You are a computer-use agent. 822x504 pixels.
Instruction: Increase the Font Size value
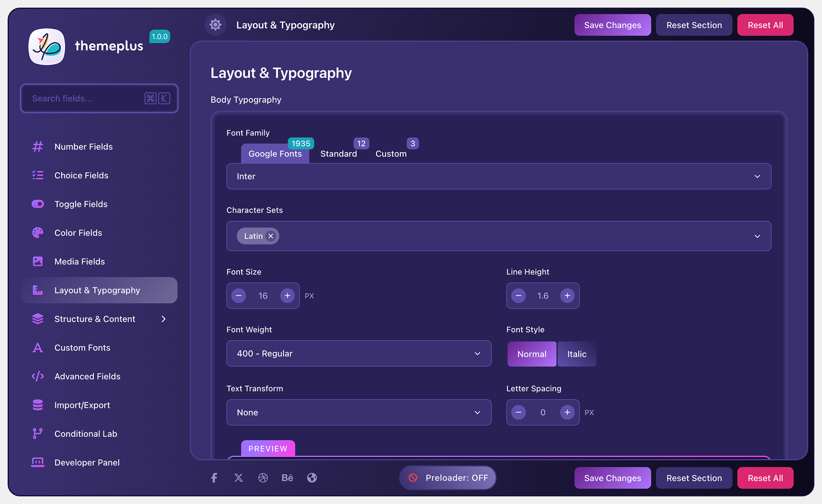287,296
